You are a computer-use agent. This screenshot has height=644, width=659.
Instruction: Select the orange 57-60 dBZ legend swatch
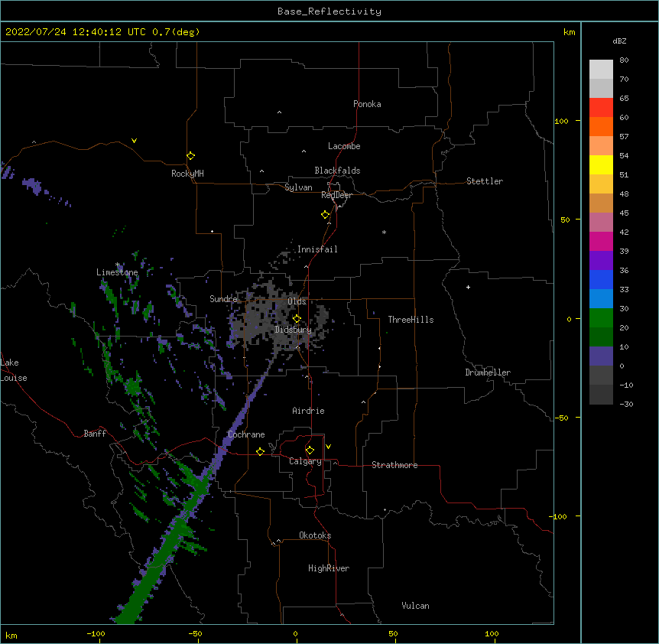click(601, 126)
